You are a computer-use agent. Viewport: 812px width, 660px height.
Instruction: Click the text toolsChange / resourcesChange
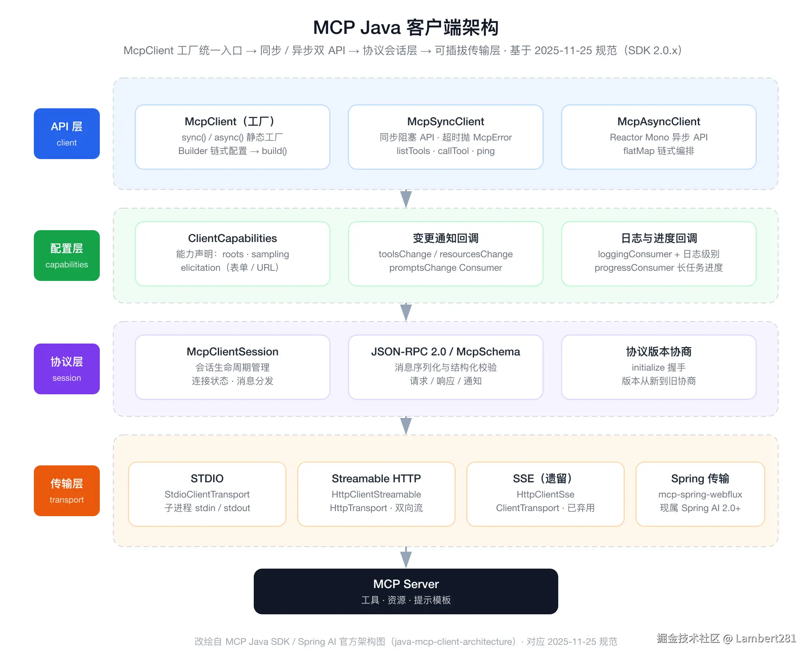446,254
